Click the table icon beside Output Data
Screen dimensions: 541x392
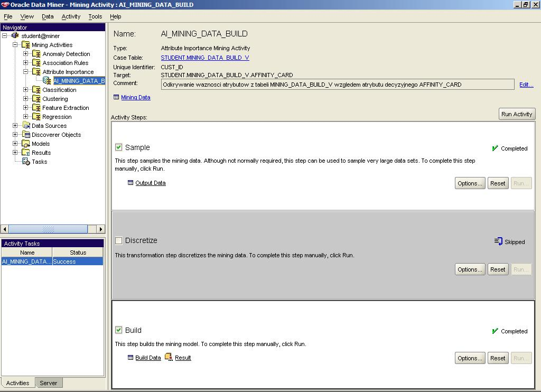tap(130, 183)
